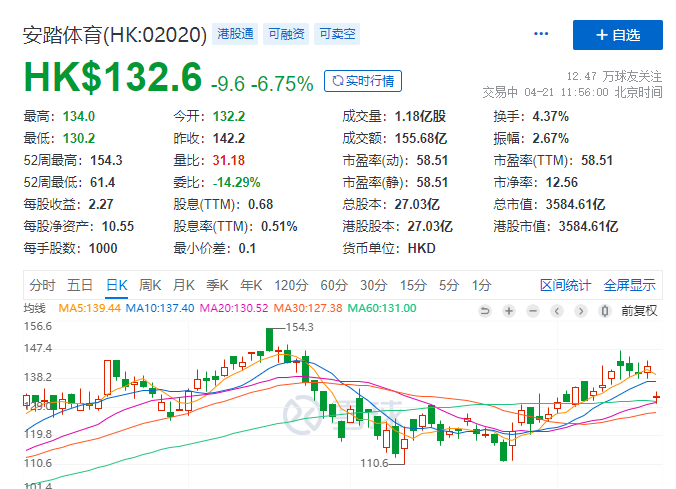Zoom in the K-line chart with plus icon
This screenshot has width=676, height=489.
(509, 311)
